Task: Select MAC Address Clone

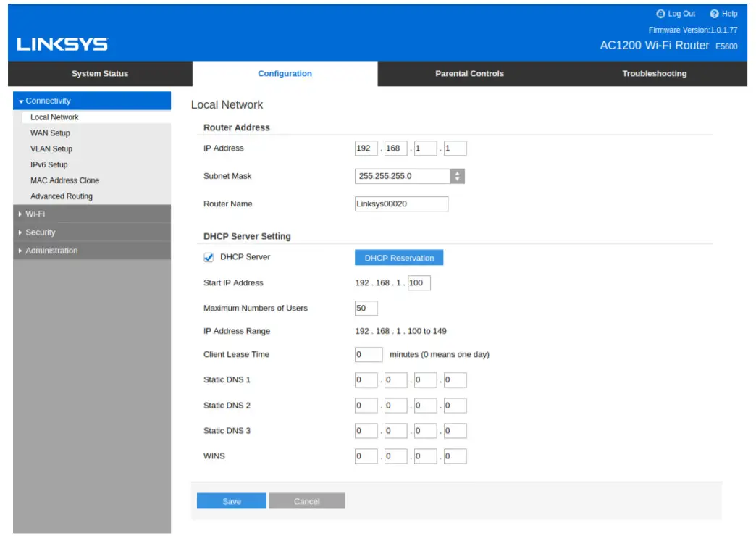Action: tap(64, 180)
